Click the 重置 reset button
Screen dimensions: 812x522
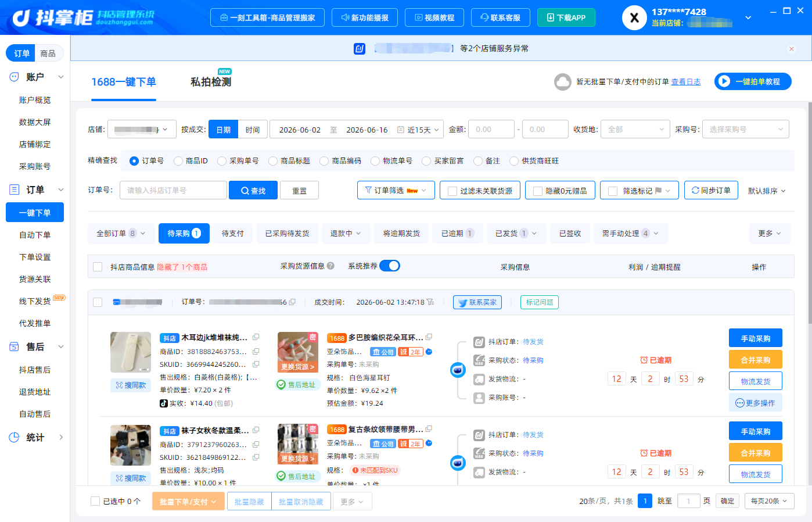click(299, 190)
